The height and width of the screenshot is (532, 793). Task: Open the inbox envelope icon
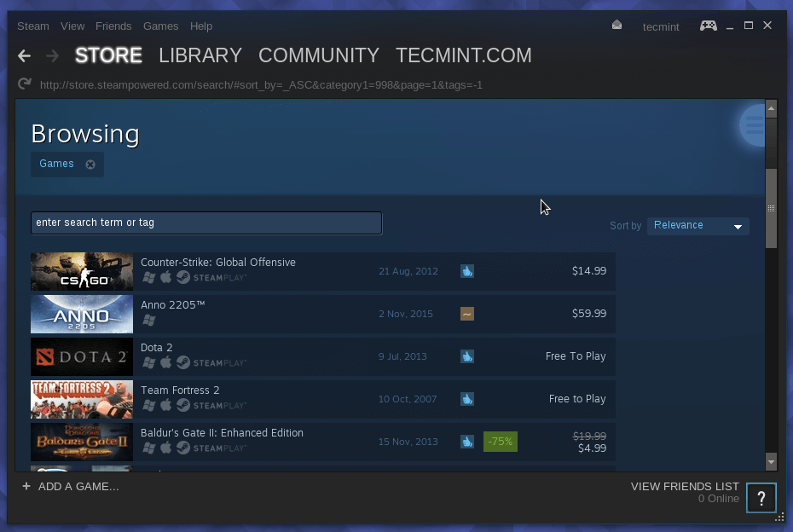point(616,25)
